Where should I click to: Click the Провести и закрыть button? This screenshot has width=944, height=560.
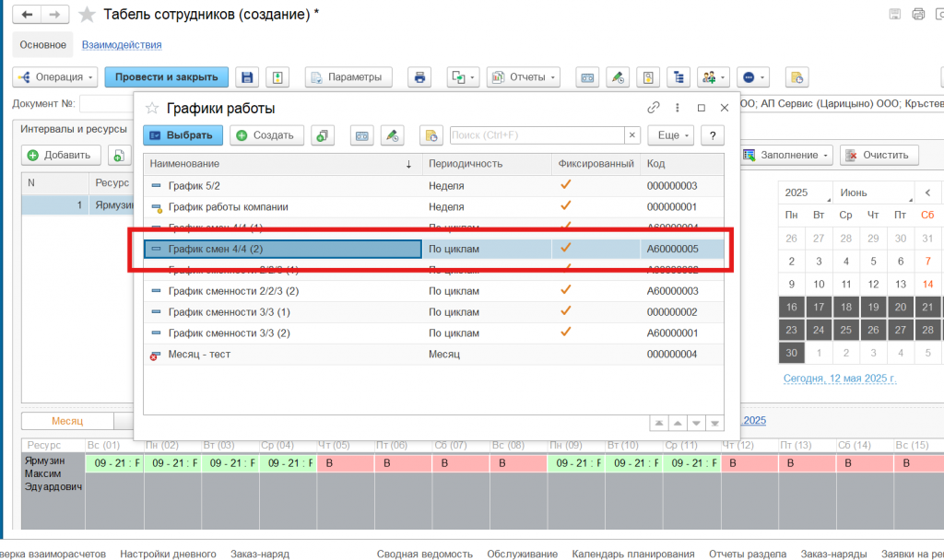point(167,77)
